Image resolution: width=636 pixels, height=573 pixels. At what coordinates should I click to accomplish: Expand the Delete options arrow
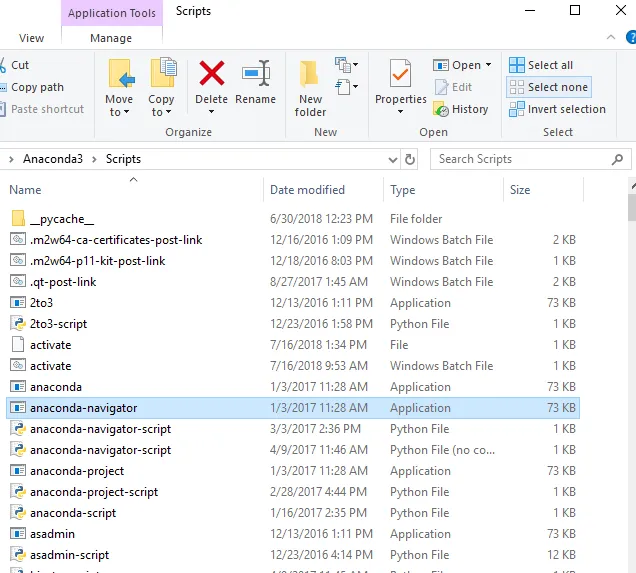coord(211,112)
